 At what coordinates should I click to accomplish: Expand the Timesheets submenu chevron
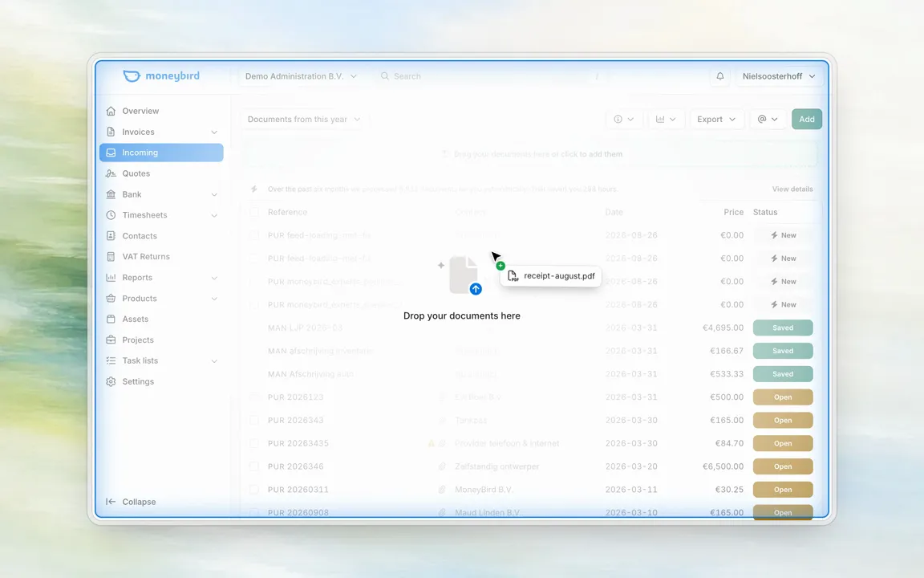coord(214,215)
